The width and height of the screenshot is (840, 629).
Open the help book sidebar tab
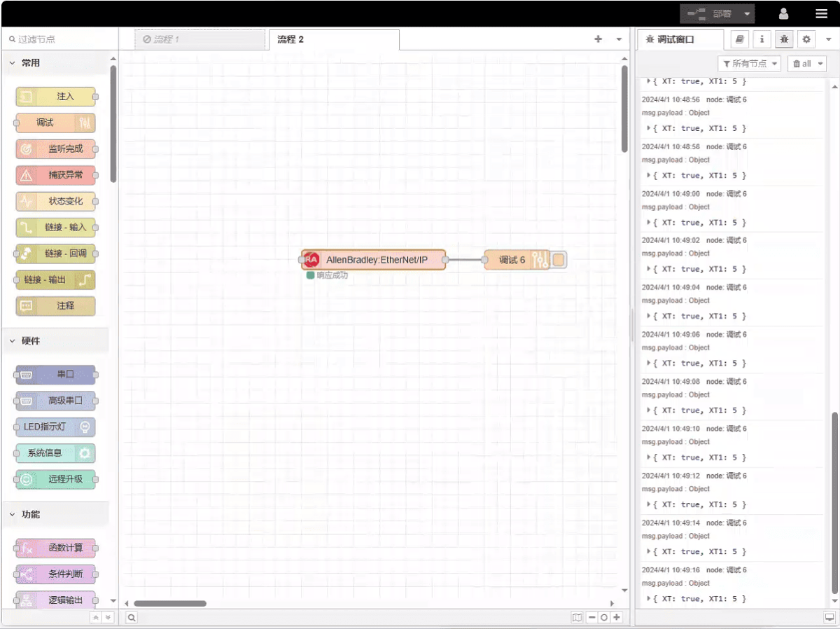740,40
